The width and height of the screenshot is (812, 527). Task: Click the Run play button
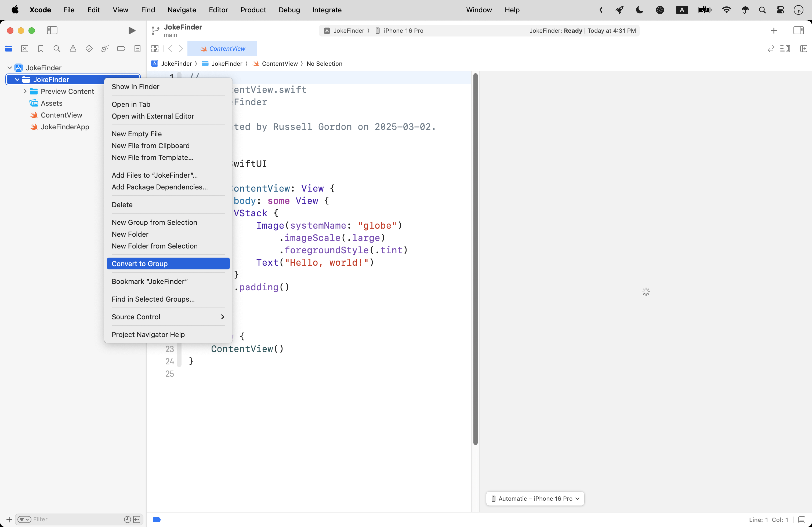click(x=132, y=31)
